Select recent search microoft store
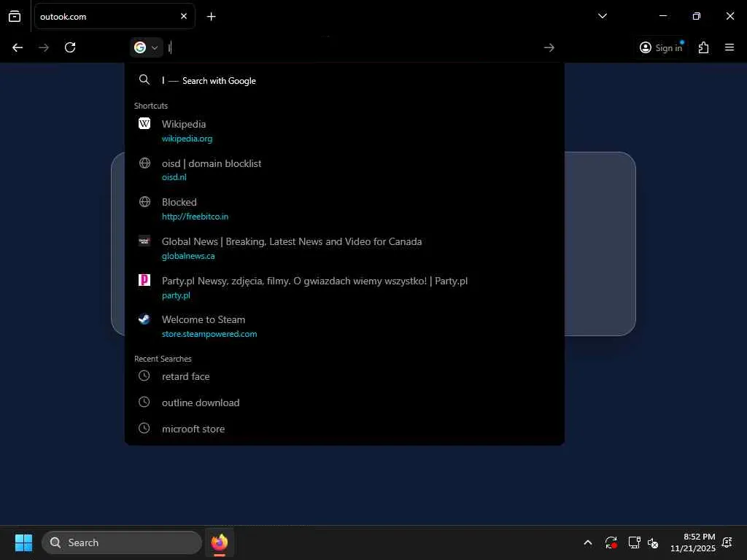The width and height of the screenshot is (747, 560). tap(344, 429)
